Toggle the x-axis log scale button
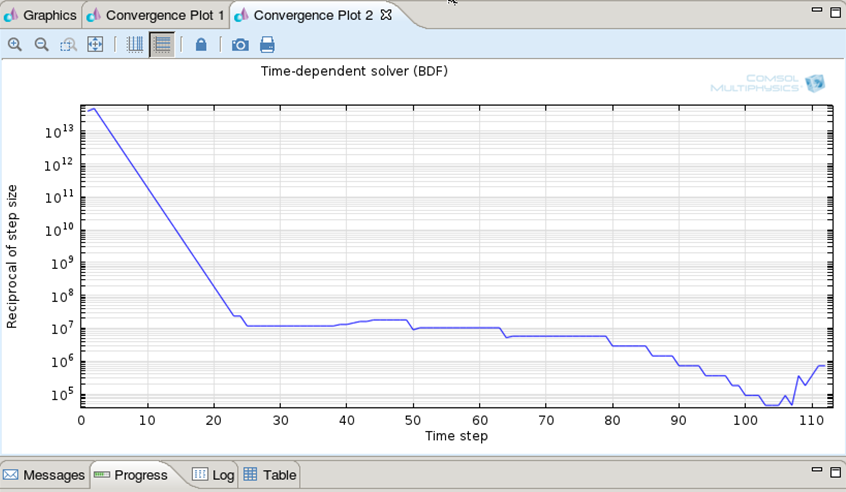This screenshot has width=846, height=492. pos(135,45)
